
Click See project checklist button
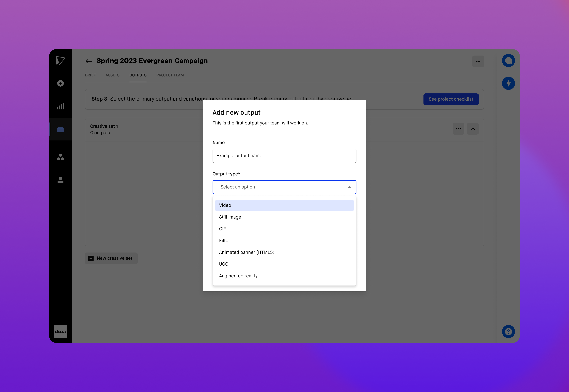pos(451,99)
